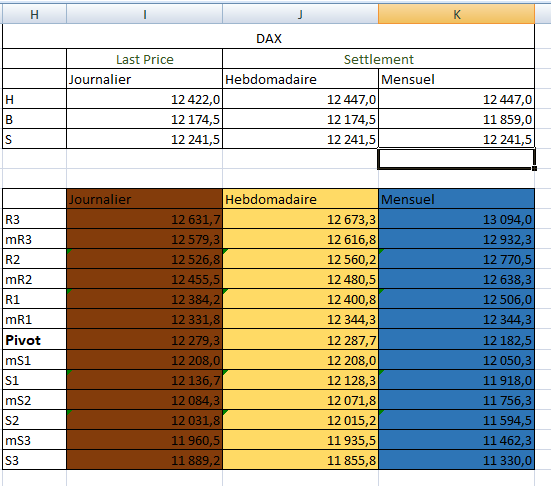Select the R1 row label
Viewport: 551px width, 486px height.
click(34, 299)
